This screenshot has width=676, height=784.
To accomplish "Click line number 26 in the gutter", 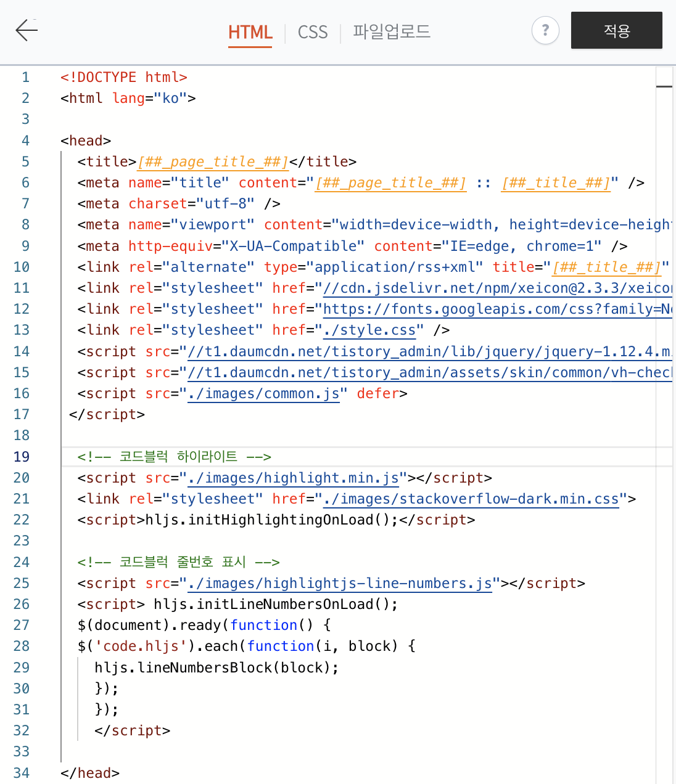I will click(22, 604).
